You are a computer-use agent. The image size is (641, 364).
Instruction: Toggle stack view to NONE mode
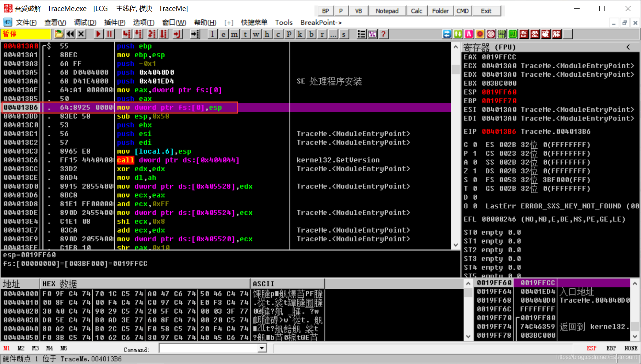(631, 348)
